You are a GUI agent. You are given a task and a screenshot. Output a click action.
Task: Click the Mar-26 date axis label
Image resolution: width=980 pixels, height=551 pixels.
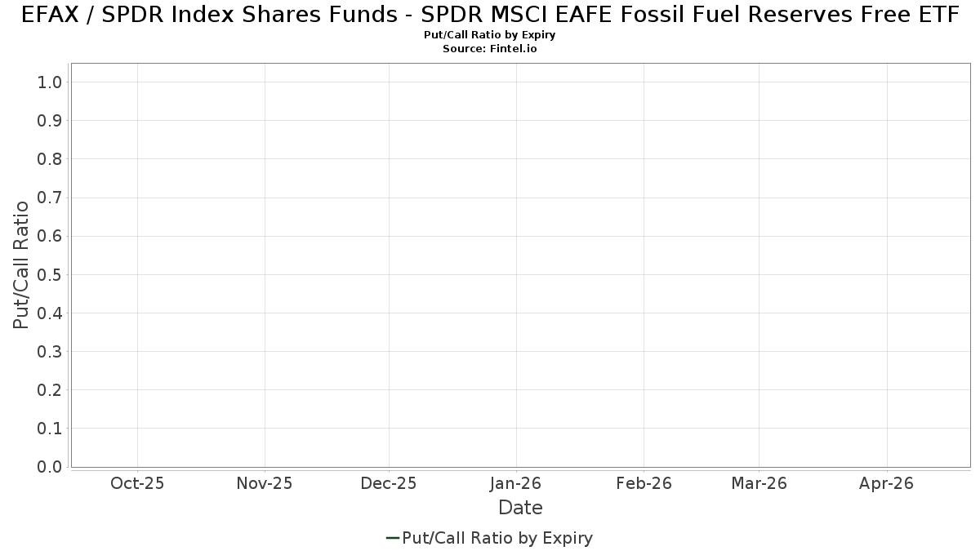tap(759, 483)
